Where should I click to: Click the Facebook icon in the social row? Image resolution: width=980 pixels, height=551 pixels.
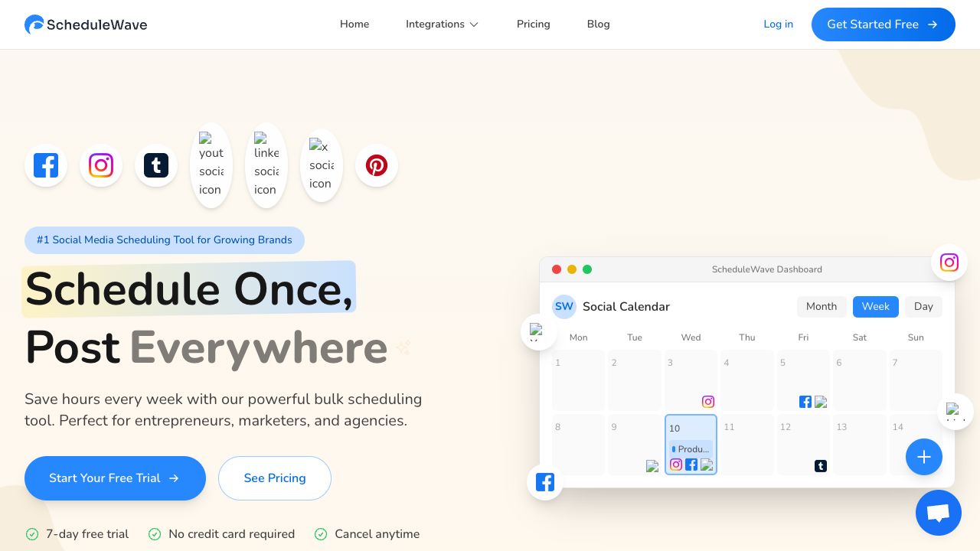coord(46,165)
